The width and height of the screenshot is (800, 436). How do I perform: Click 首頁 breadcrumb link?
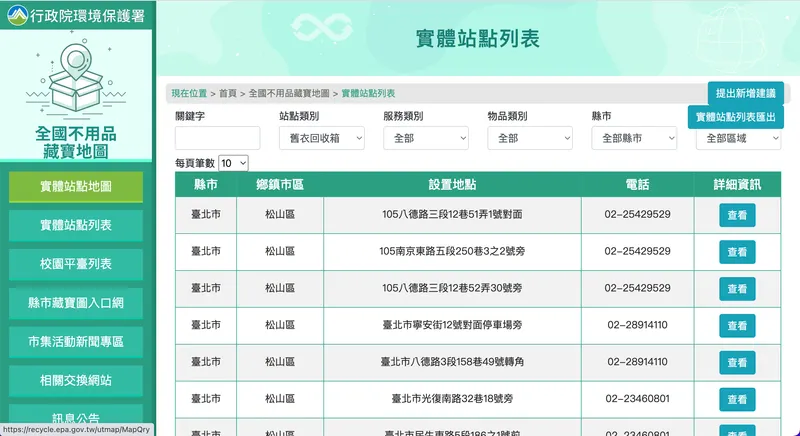228,93
